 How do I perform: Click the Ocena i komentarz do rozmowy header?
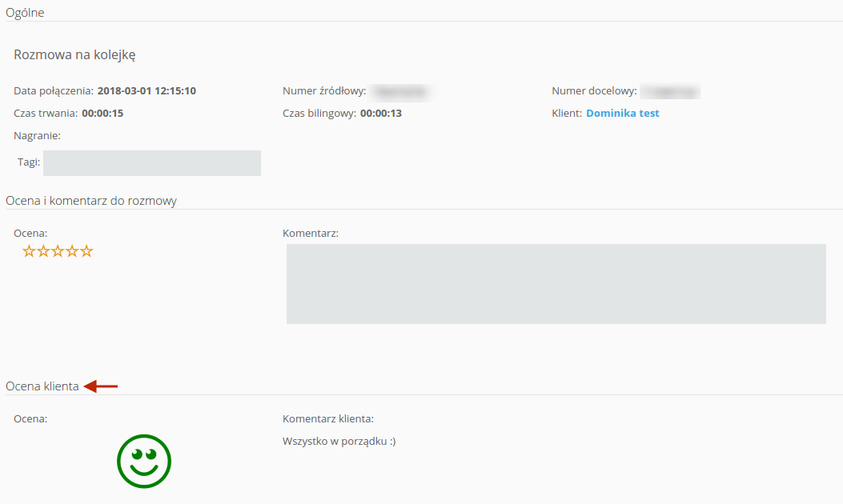(x=91, y=201)
